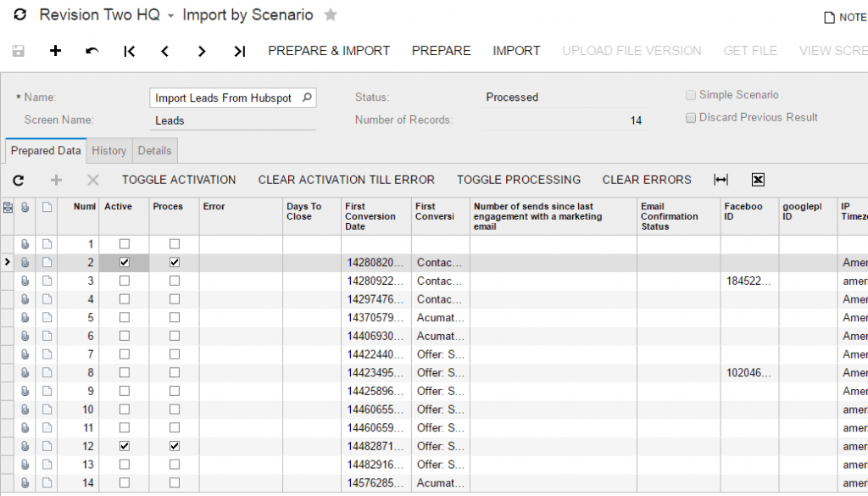The height and width of the screenshot is (496, 868).
Task: Toggle the Simple Scenario checkbox
Action: (691, 95)
